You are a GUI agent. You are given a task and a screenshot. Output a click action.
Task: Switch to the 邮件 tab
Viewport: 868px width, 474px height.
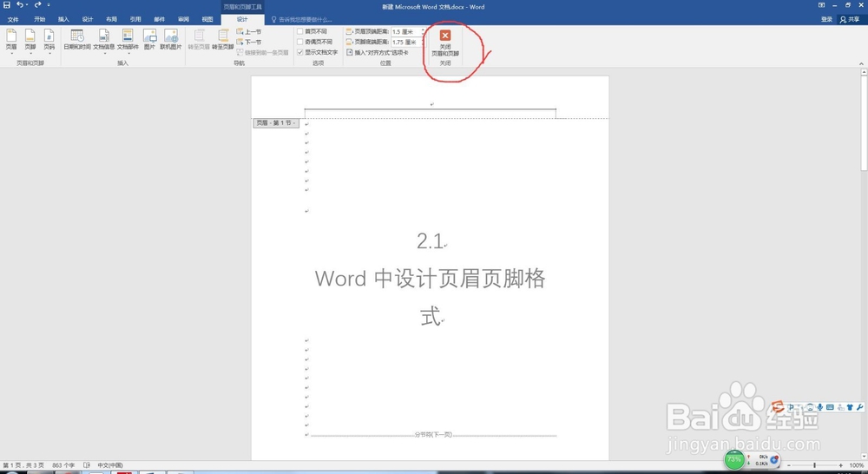click(x=160, y=19)
